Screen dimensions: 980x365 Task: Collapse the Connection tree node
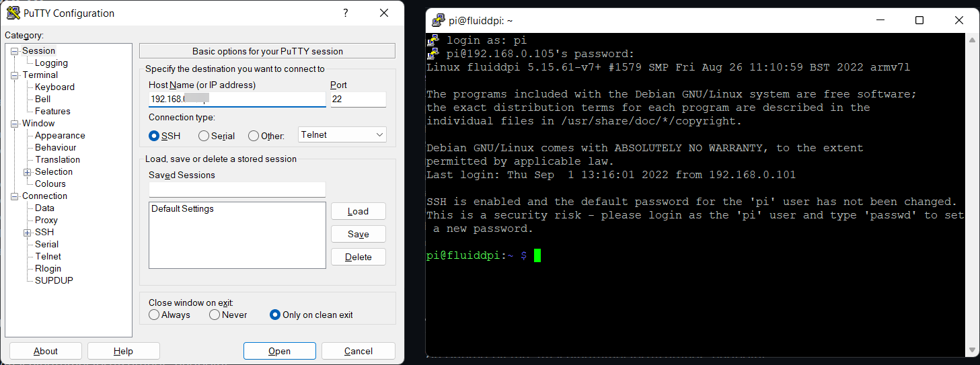pyautogui.click(x=15, y=196)
